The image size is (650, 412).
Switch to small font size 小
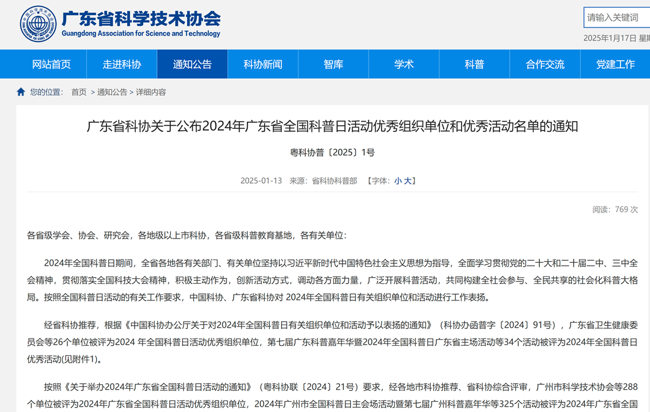tap(398, 181)
